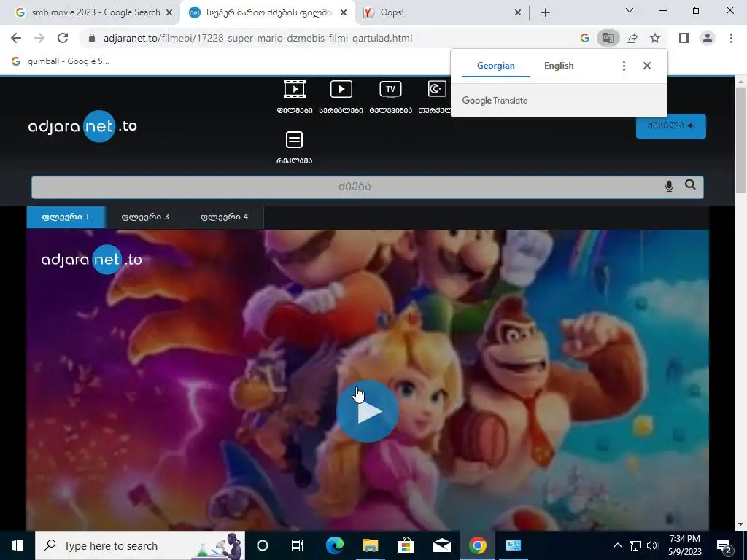Click the Google icon in address bar

click(x=585, y=38)
